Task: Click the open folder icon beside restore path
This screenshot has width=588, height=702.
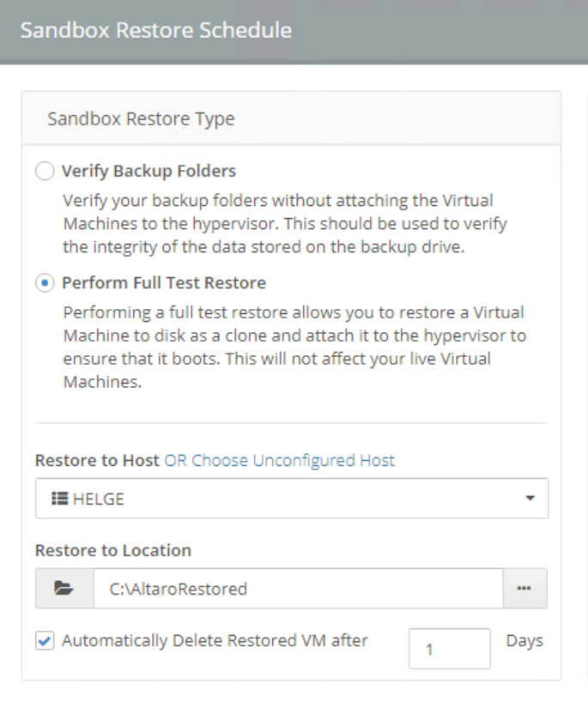Action: click(x=64, y=589)
